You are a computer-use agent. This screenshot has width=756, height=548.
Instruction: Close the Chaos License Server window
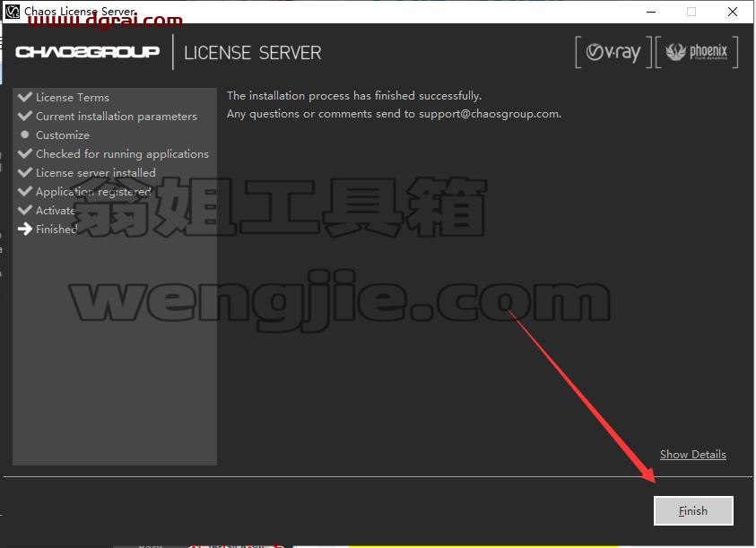tap(733, 12)
